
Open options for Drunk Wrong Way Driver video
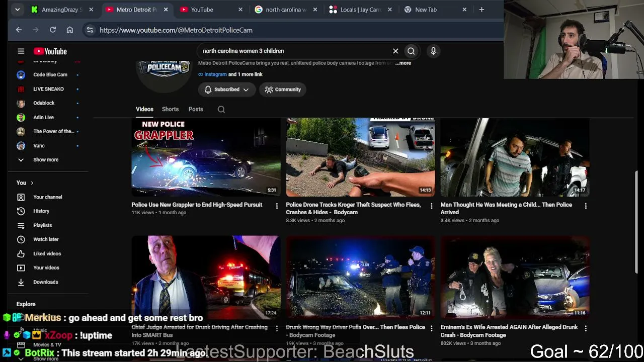pos(431,328)
